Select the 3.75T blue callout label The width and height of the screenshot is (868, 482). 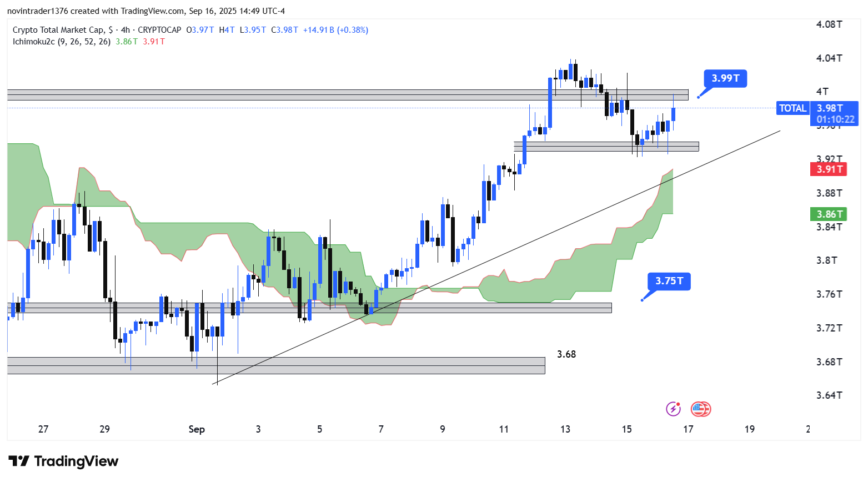tap(669, 281)
